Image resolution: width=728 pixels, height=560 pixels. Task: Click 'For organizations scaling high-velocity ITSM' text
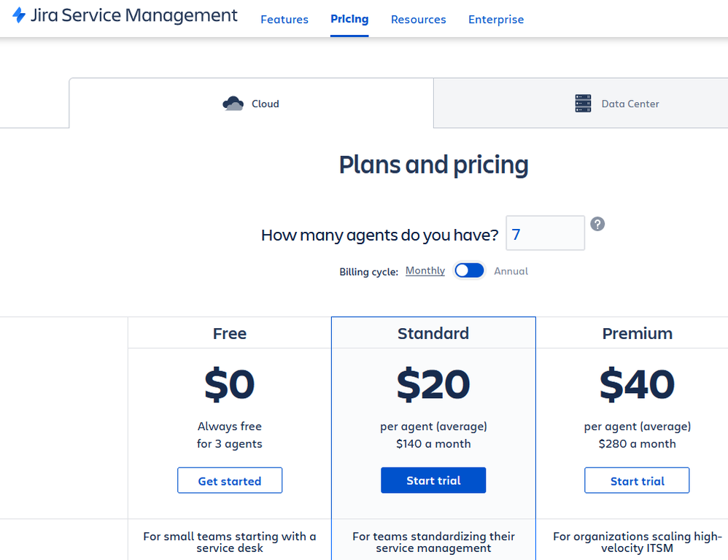(637, 542)
